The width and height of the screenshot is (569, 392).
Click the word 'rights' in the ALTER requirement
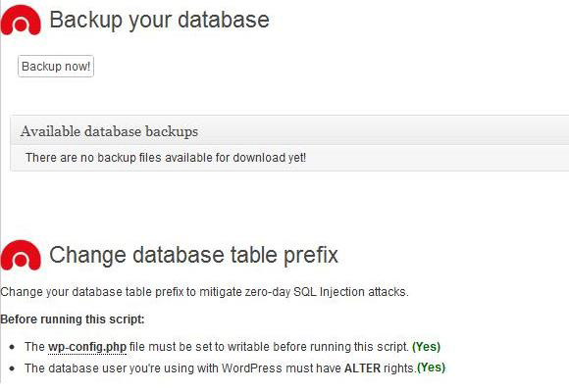399,368
